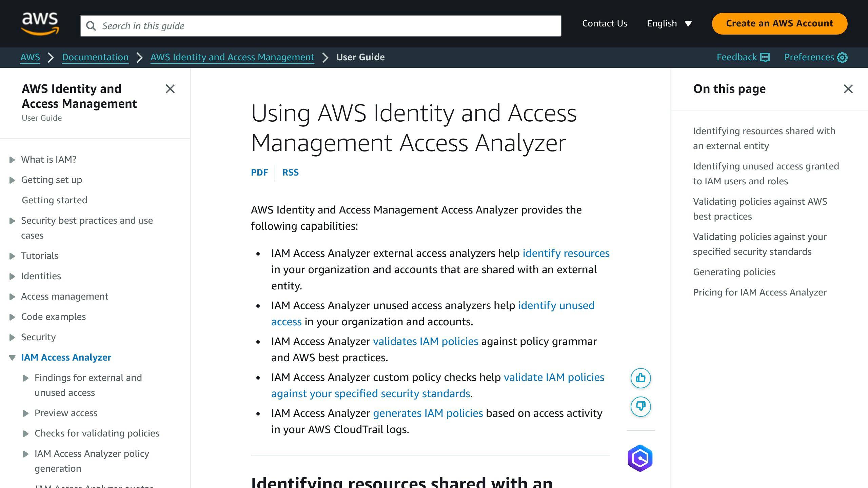Click the generates IAM policies link
Screen dimensions: 868x488
pyautogui.click(x=428, y=413)
